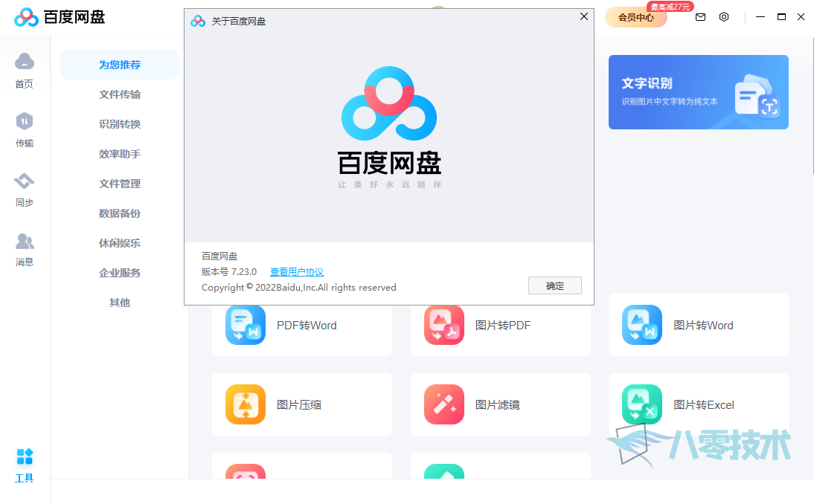This screenshot has width=814, height=504.
Task: Click the 图片压缩 tool icon
Action: pos(246,404)
